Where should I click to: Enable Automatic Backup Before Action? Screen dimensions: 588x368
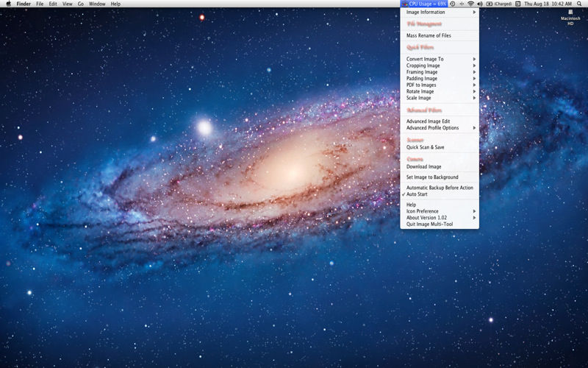(x=440, y=188)
